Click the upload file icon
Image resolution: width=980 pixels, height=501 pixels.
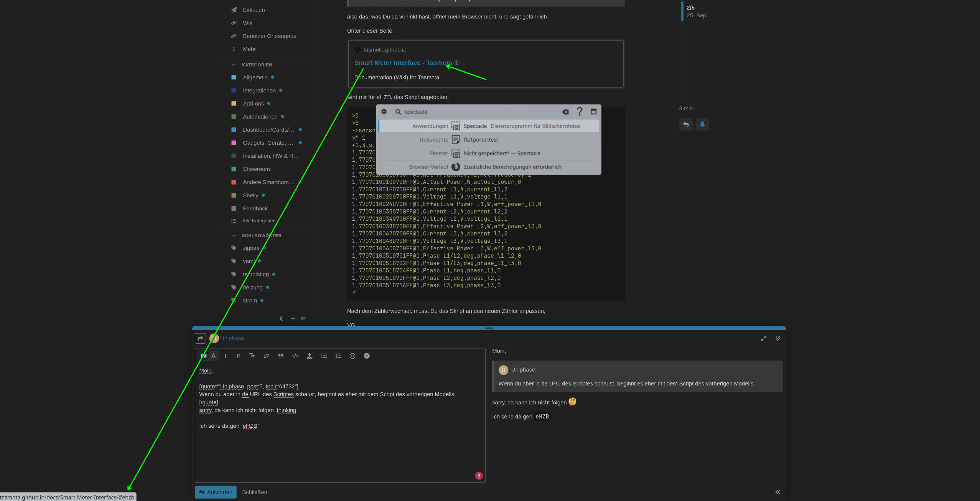[310, 356]
